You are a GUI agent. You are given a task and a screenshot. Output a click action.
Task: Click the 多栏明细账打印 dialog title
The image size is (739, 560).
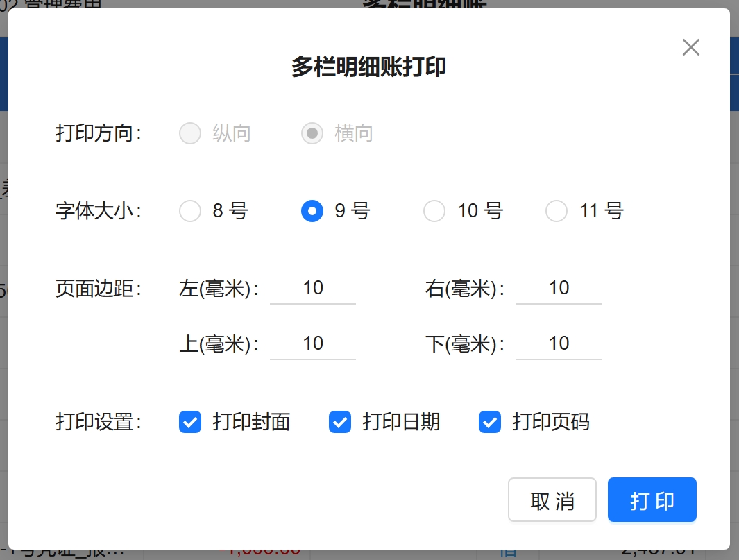368,67
